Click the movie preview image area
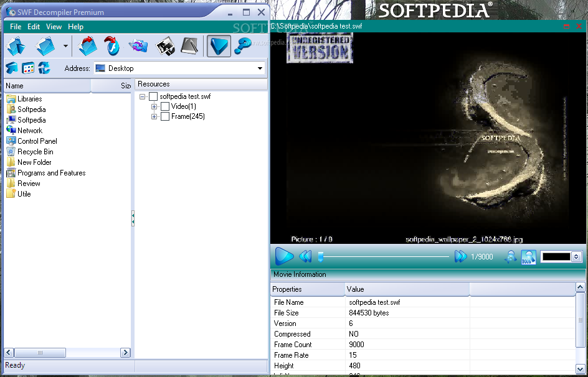Image resolution: width=588 pixels, height=377 pixels. tap(428, 138)
